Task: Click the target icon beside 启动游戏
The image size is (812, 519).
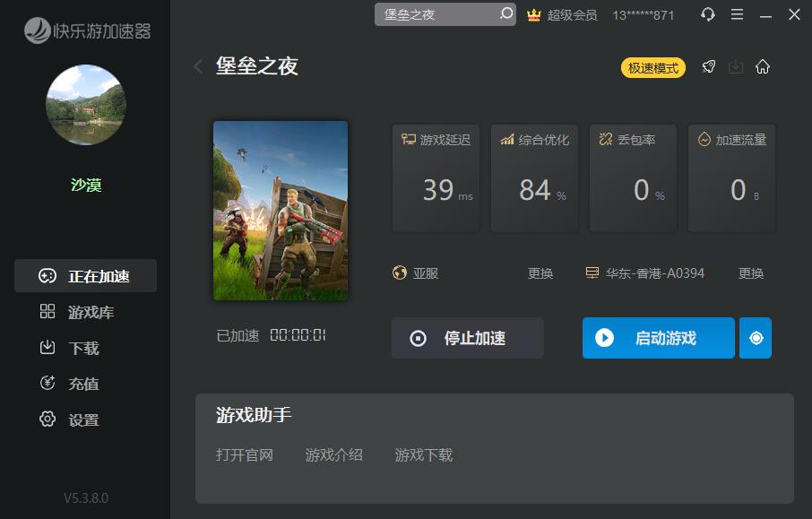Action: pos(756,338)
